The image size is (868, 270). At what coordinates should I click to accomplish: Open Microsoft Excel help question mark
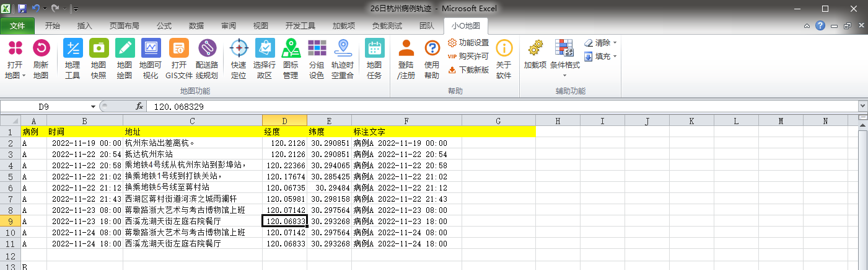pos(820,25)
